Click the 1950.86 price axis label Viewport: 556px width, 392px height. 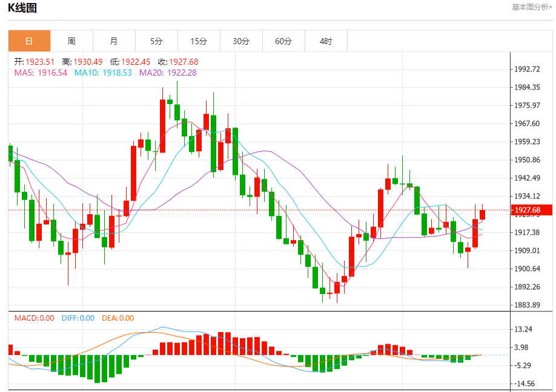click(528, 160)
